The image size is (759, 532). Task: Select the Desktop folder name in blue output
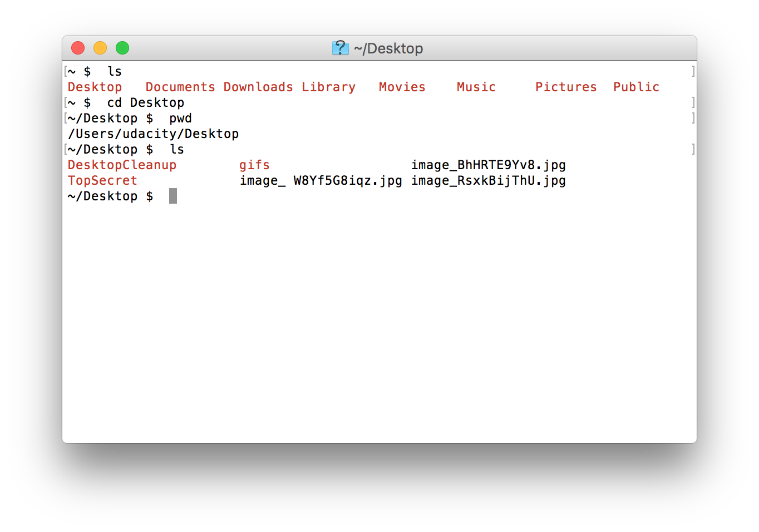coord(95,87)
